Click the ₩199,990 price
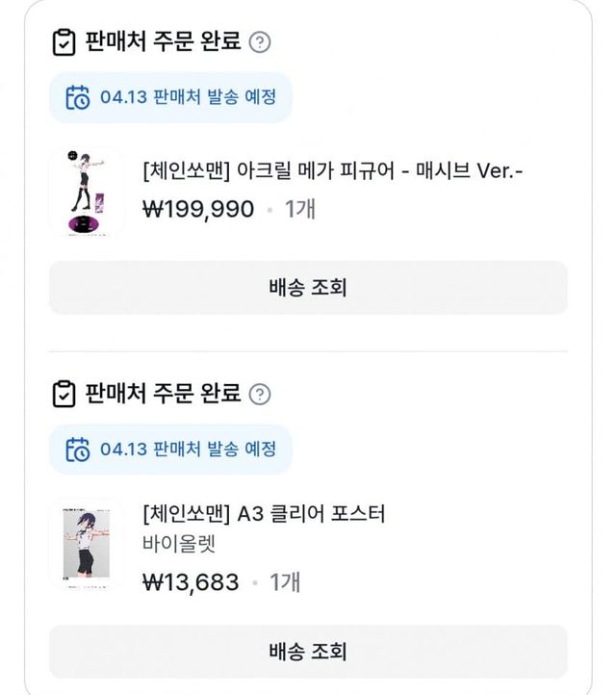Screen dimensions: 616x695 coord(198,208)
